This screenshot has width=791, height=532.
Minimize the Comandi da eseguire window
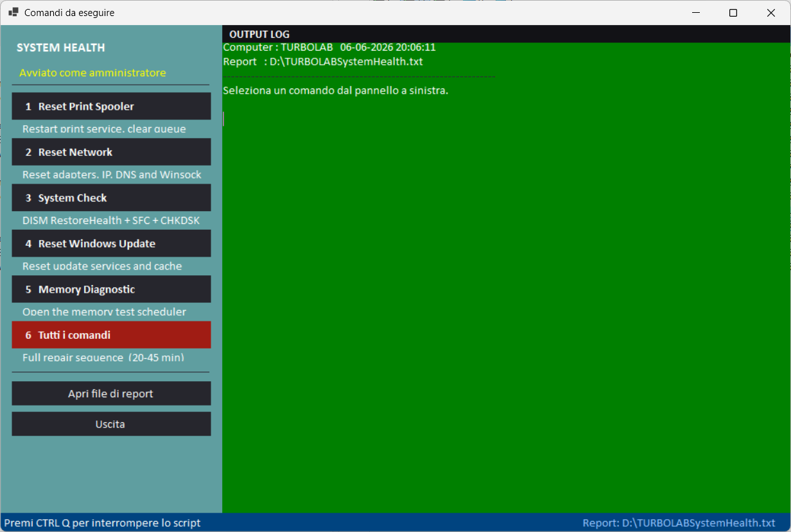[695, 12]
